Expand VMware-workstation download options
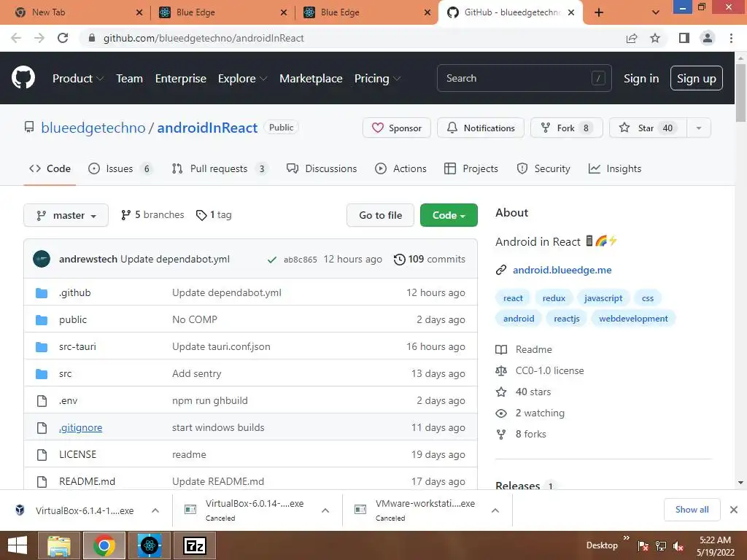 pos(495,510)
